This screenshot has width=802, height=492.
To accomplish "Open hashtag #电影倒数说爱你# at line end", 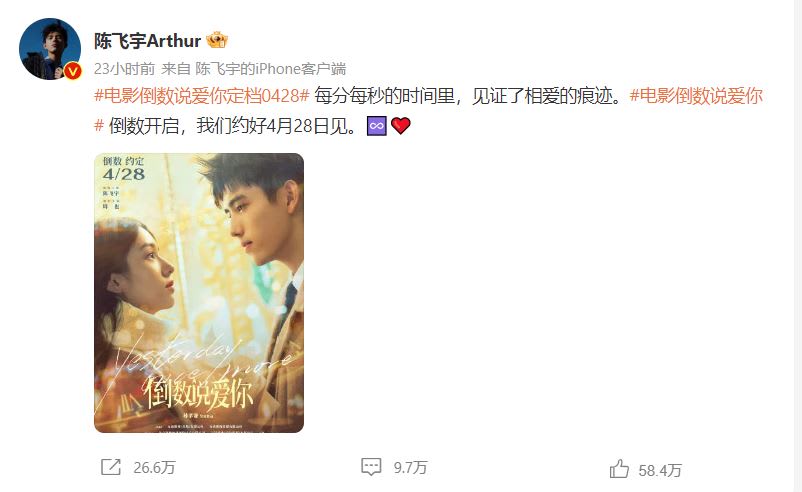I will (x=696, y=96).
